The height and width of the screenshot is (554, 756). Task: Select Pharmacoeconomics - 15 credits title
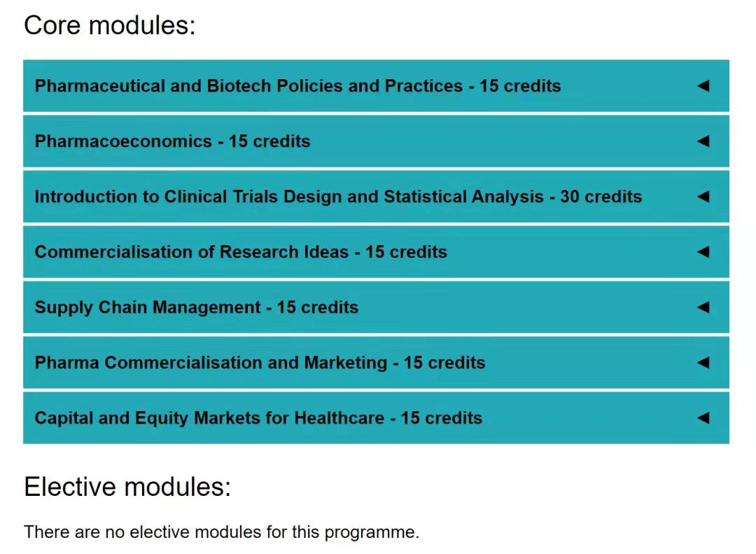click(x=173, y=141)
